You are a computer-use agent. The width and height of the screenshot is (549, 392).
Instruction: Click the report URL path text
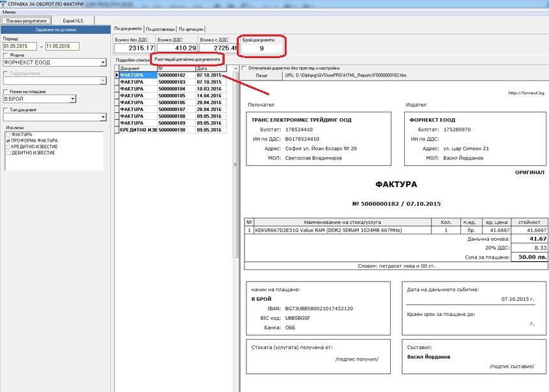[x=345, y=75]
